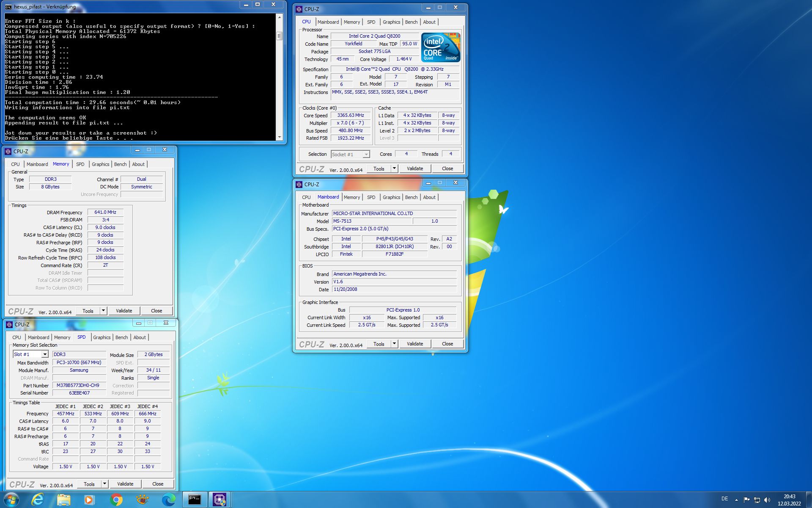Open Bench tab in SPD CPU-Z window
Image resolution: width=812 pixels, height=508 pixels.
click(x=121, y=337)
